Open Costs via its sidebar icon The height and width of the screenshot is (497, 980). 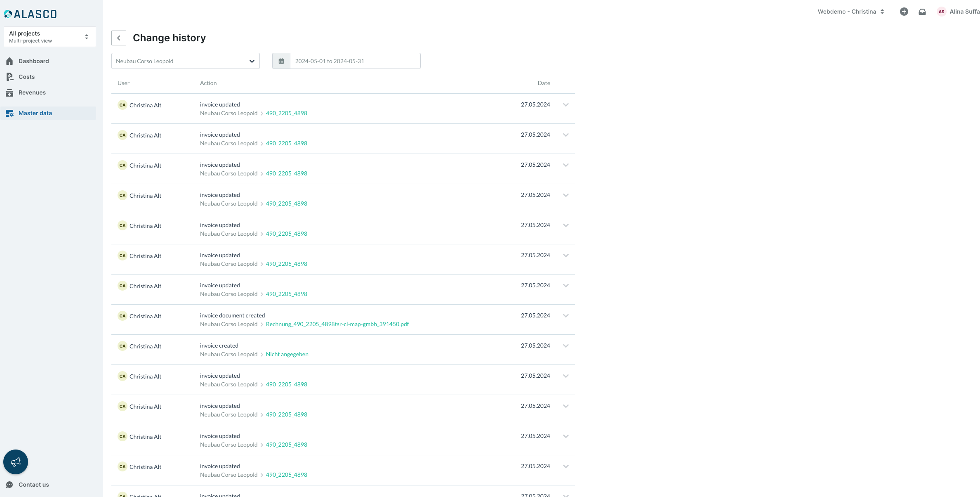pyautogui.click(x=9, y=77)
